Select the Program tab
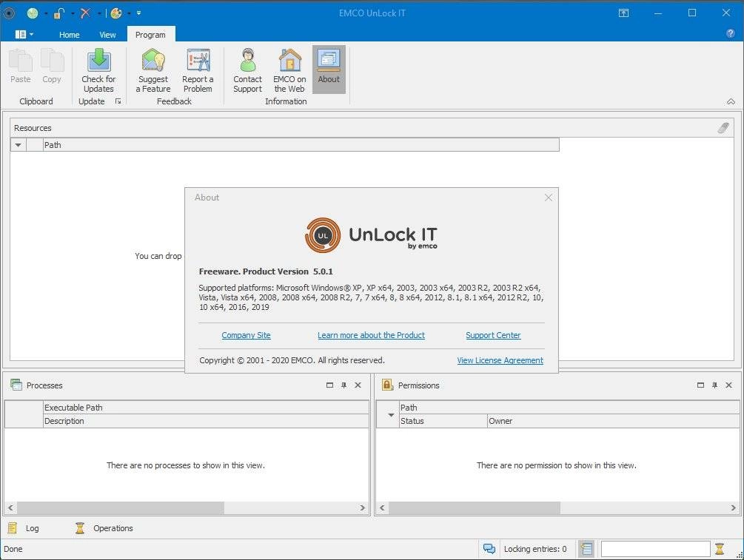Viewport: 744px width, 560px height. pyautogui.click(x=150, y=35)
